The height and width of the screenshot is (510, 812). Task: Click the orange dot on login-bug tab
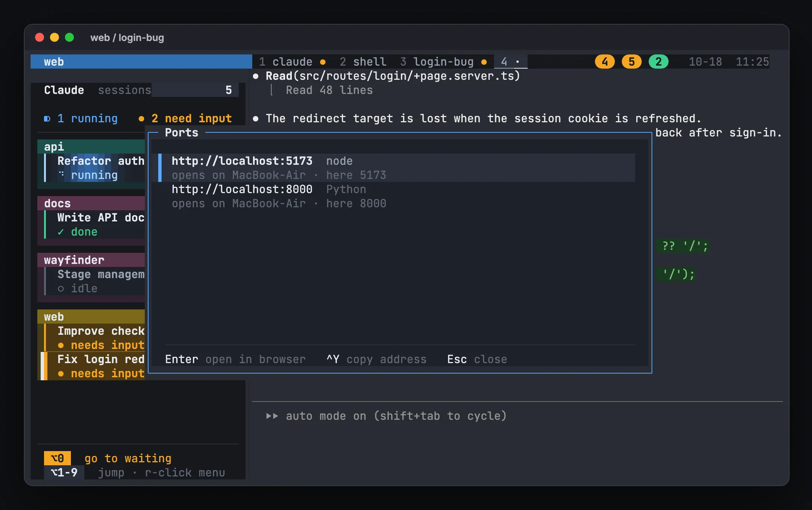tap(484, 62)
